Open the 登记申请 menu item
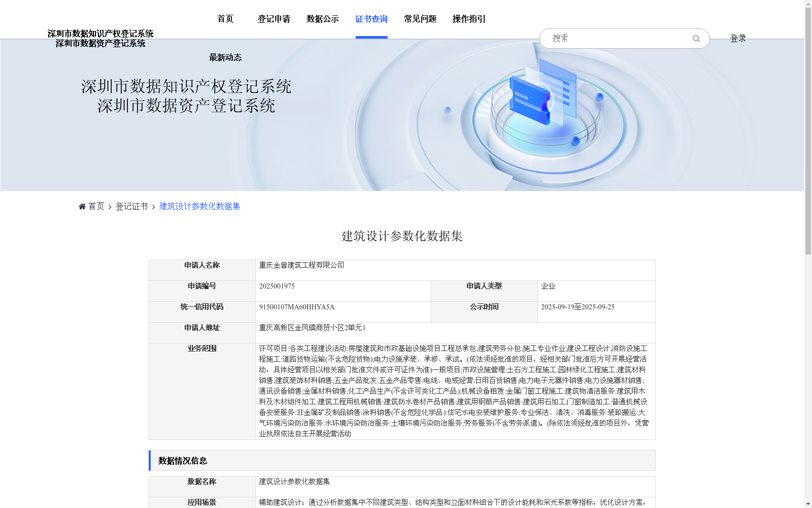 [274, 19]
